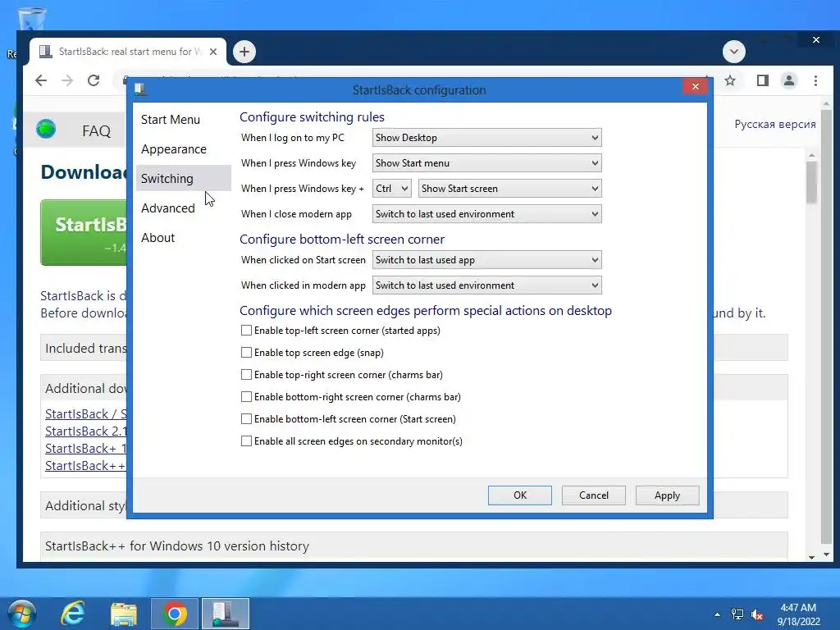Viewport: 840px width, 630px height.
Task: Open 'When clicked on Start screen' dropdown
Action: coord(486,260)
